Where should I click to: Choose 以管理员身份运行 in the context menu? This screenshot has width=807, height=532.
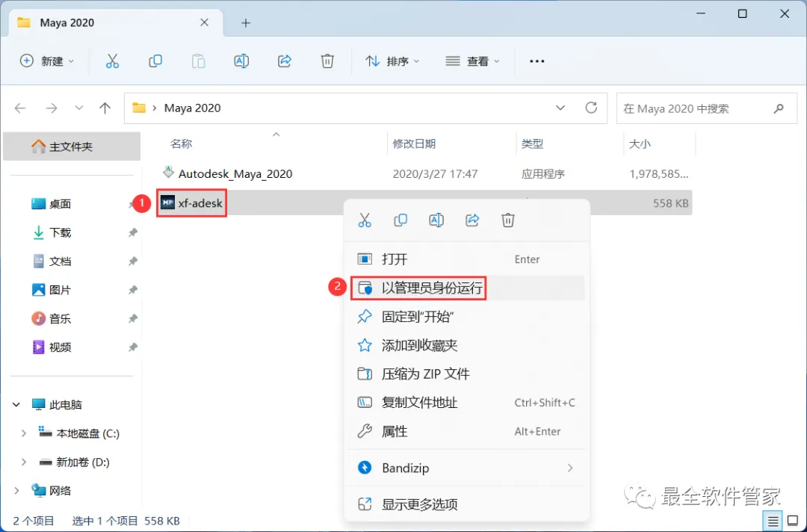pos(467,288)
